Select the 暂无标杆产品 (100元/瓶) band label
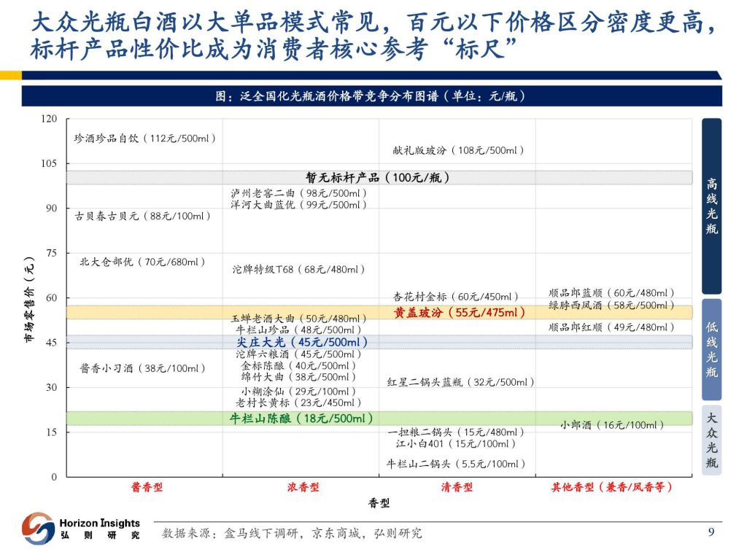The height and width of the screenshot is (560, 747). (377, 178)
